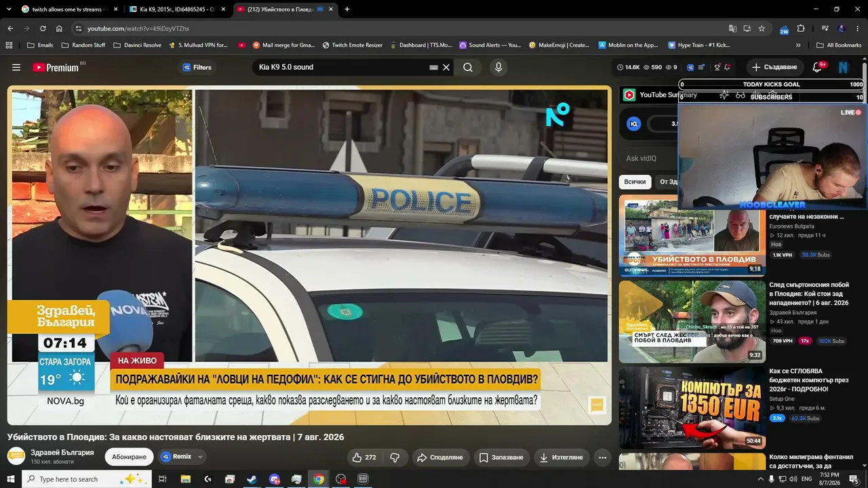Share the video via Споделяне
Viewport: 868px width, 488px height.
pyautogui.click(x=439, y=457)
